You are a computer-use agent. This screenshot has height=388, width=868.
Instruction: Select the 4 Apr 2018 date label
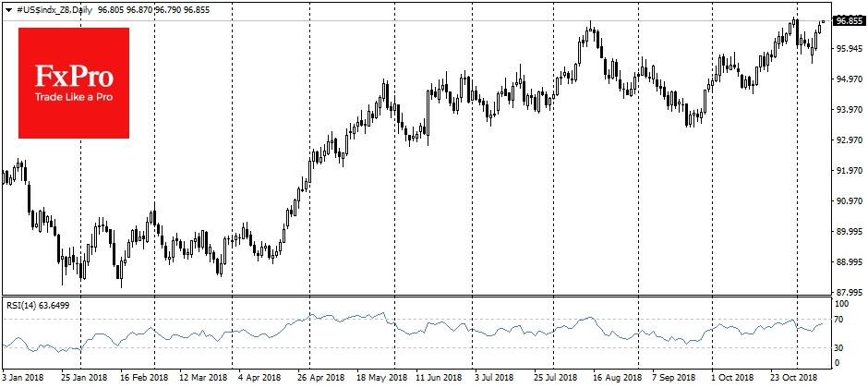point(260,378)
